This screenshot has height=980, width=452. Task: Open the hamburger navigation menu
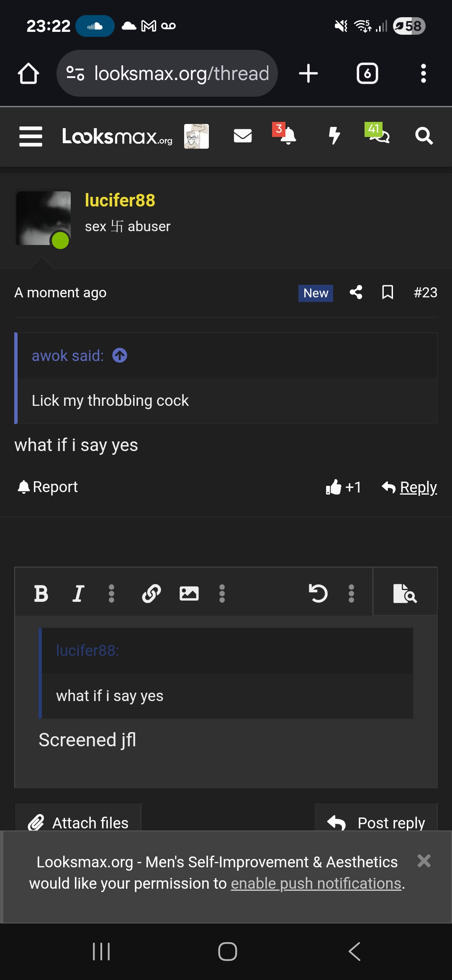pyautogui.click(x=31, y=137)
